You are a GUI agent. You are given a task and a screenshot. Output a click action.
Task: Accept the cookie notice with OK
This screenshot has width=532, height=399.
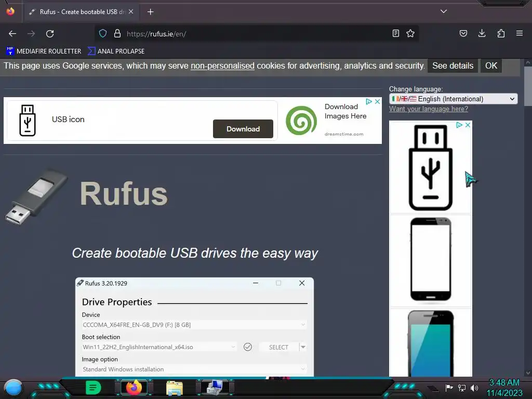[491, 66]
